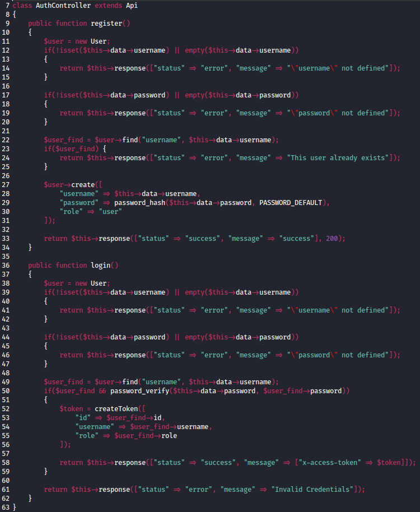Viewport: 420px width, 512px height.
Task: Click the "message" key on line 46
Action: [253, 355]
